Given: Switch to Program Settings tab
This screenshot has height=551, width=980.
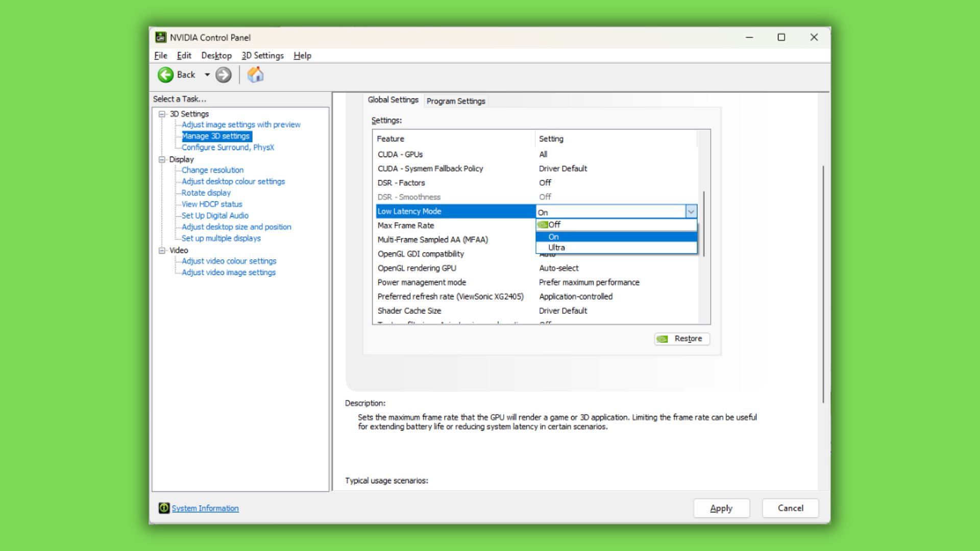Looking at the screenshot, I should coord(456,101).
